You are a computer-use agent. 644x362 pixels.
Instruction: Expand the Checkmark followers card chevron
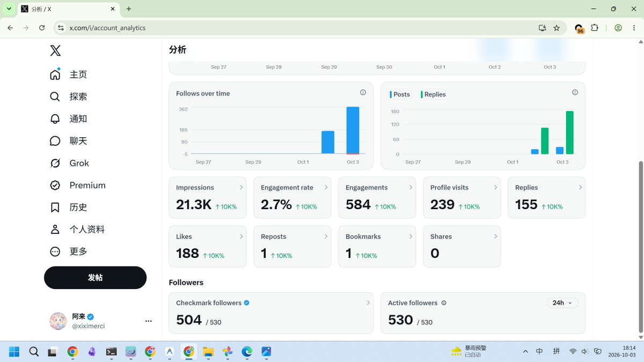pyautogui.click(x=368, y=303)
